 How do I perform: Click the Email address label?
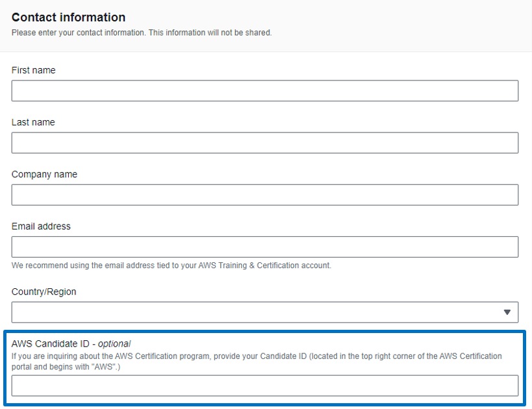41,226
